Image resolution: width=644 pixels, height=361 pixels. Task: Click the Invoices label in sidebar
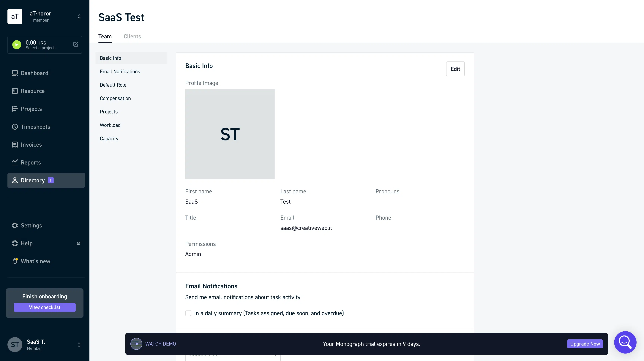point(31,145)
